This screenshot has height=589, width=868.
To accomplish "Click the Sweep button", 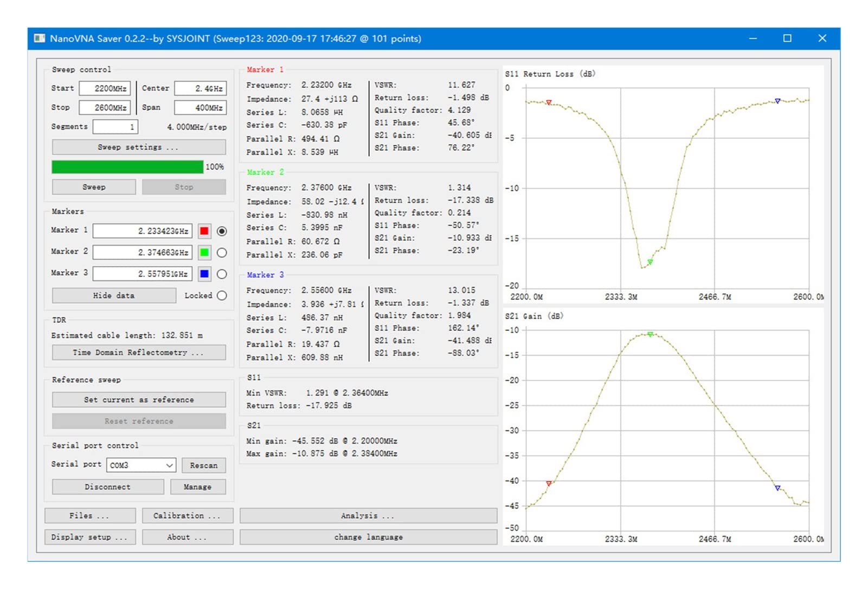I will pyautogui.click(x=94, y=187).
